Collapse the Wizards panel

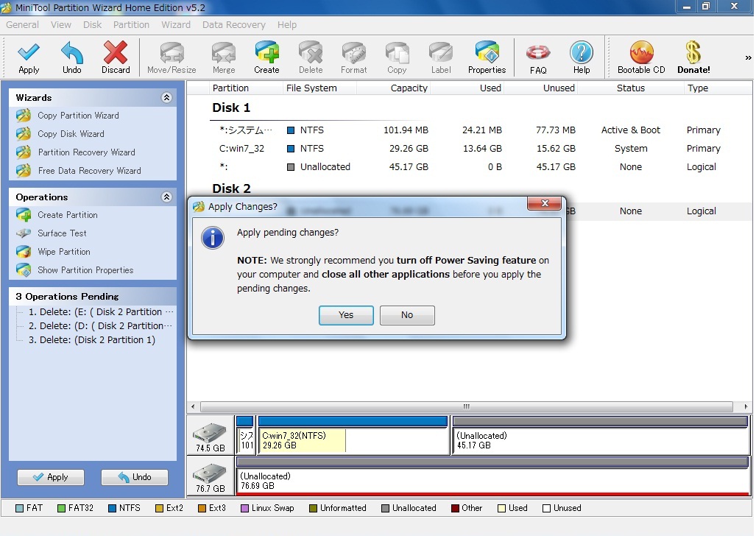(x=167, y=97)
